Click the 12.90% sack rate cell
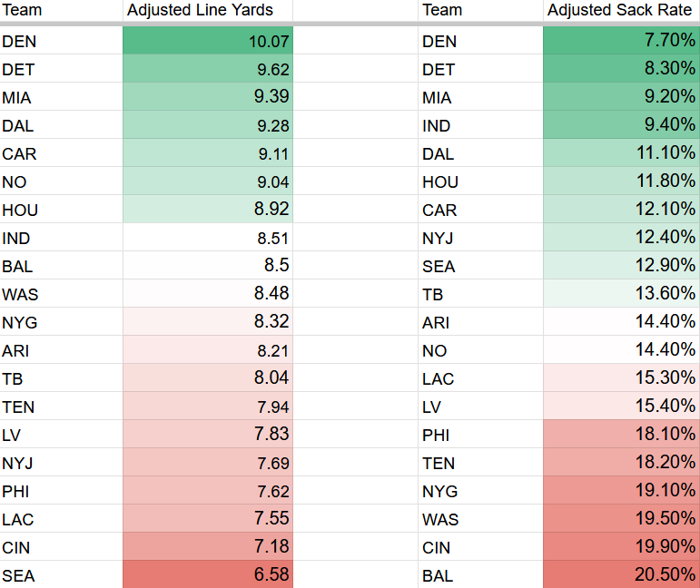This screenshot has height=588, width=700. (x=620, y=266)
